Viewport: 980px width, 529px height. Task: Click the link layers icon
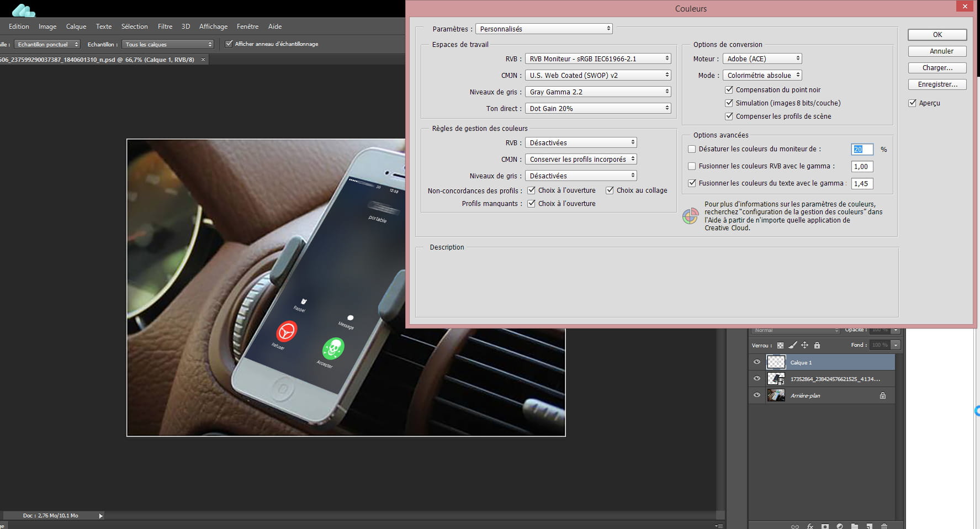[x=795, y=526]
